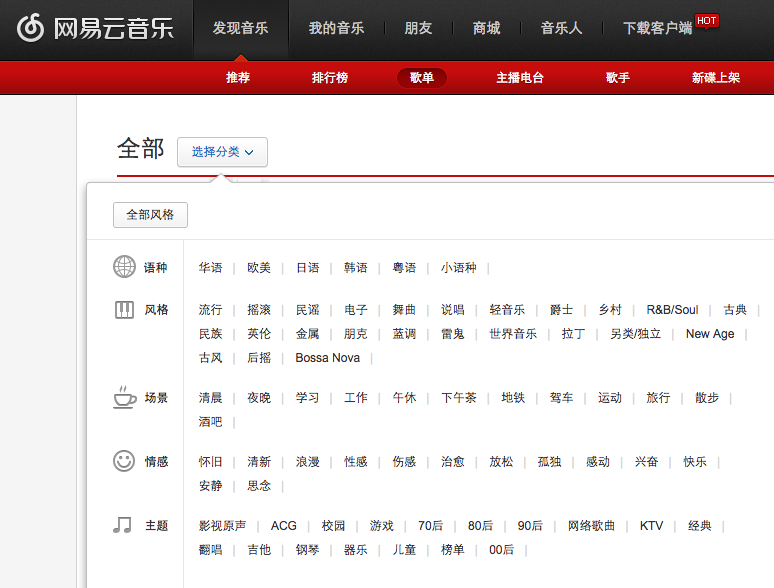This screenshot has height=588, width=774.
Task: Click the HOT badge next to 下载客户端
Action: (706, 21)
